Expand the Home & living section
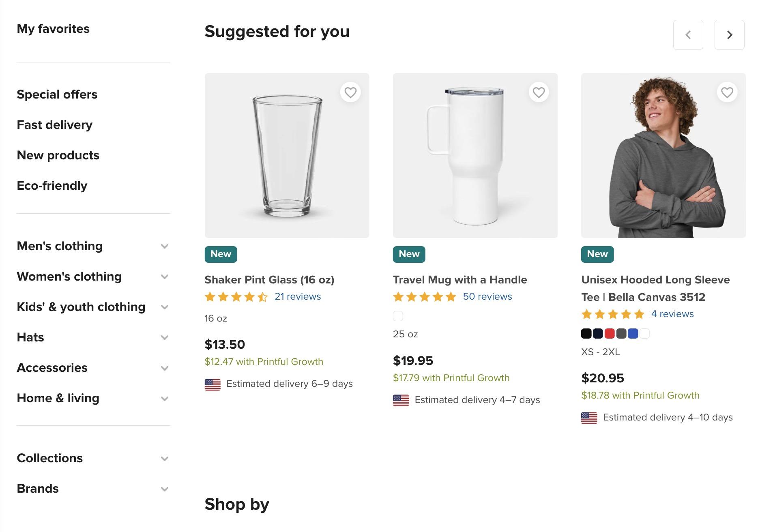760x532 pixels. 164,398
